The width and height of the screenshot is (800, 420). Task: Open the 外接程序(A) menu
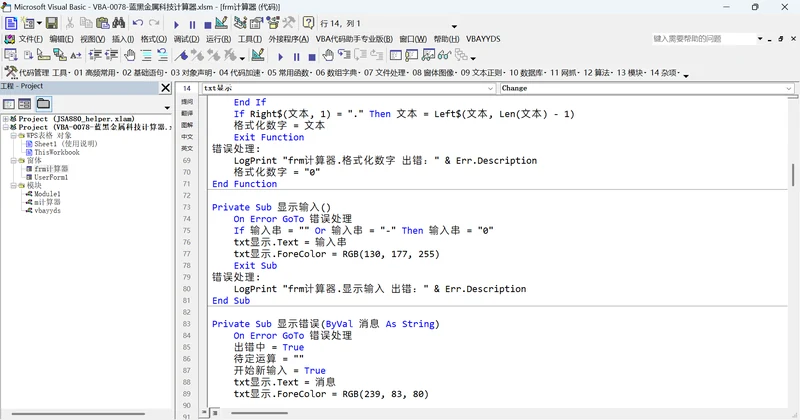point(288,39)
